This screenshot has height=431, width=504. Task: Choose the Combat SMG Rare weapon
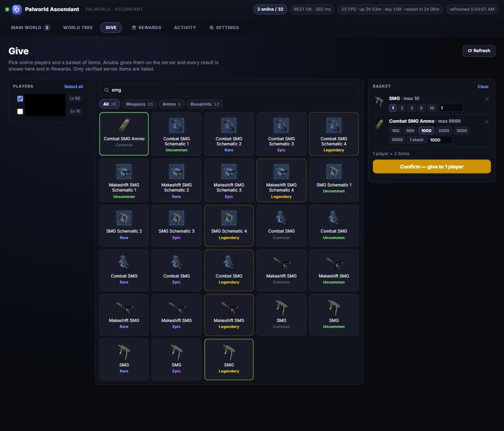click(x=124, y=270)
